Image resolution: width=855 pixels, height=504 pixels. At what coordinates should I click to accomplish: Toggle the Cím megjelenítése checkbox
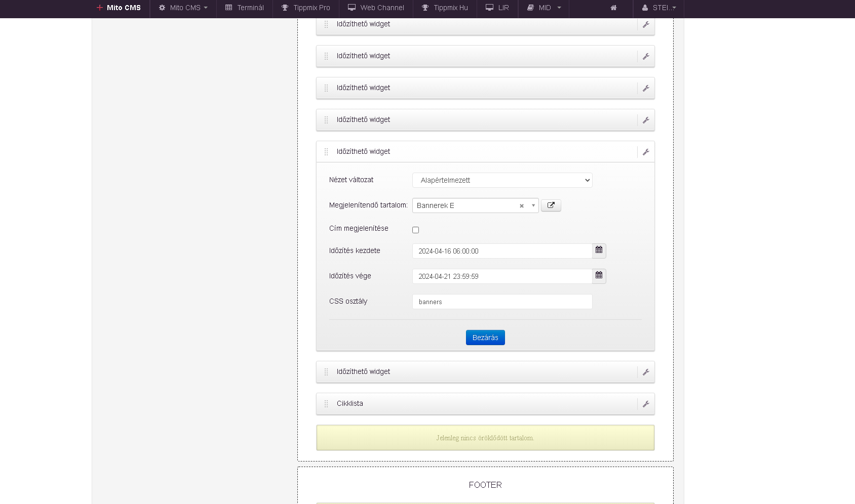click(415, 230)
